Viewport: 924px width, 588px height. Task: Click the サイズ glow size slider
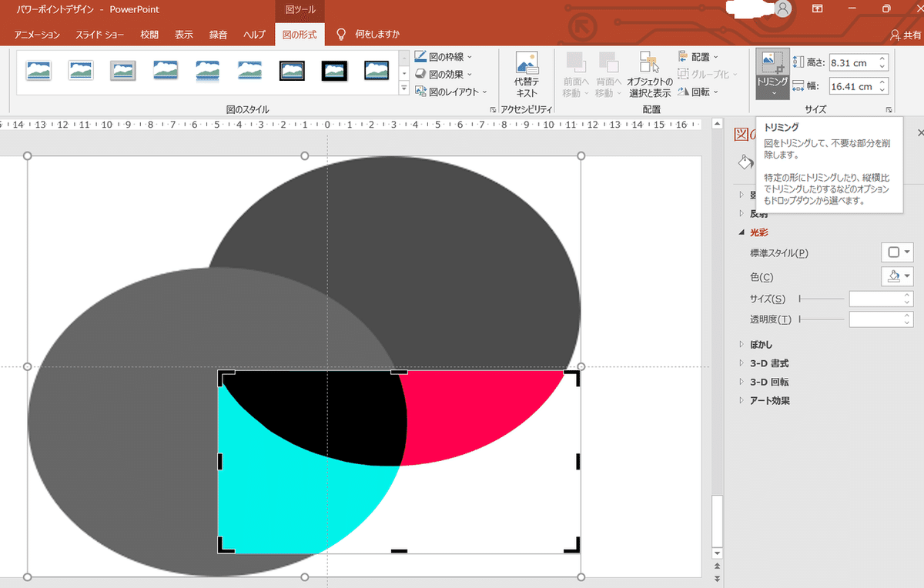tap(821, 299)
